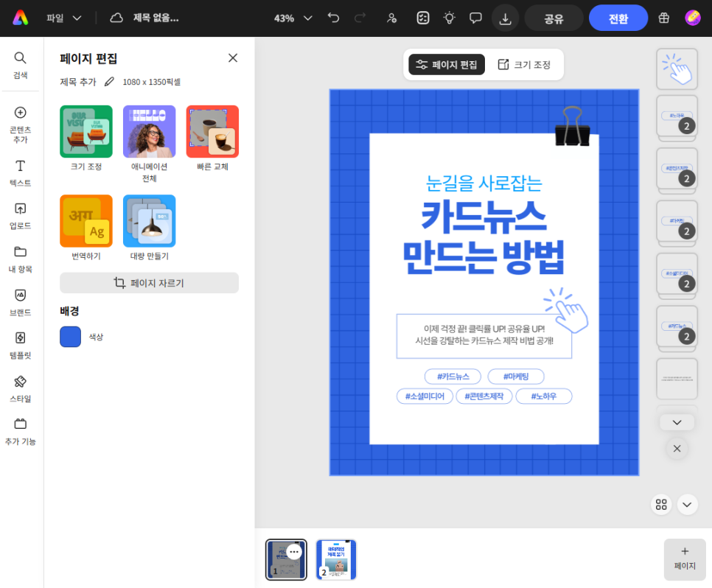Close the 페이지 편집 panel
The width and height of the screenshot is (712, 588).
[232, 58]
